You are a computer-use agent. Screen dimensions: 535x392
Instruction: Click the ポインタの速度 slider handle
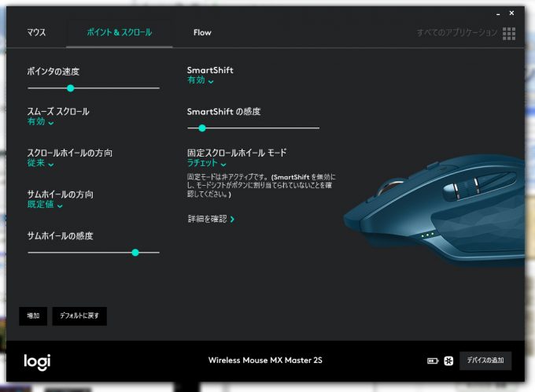click(71, 88)
